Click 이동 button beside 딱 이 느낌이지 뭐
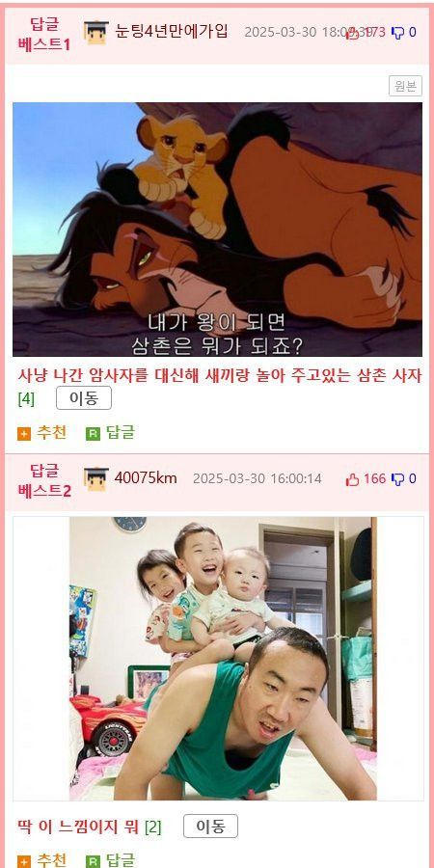 pos(210,827)
